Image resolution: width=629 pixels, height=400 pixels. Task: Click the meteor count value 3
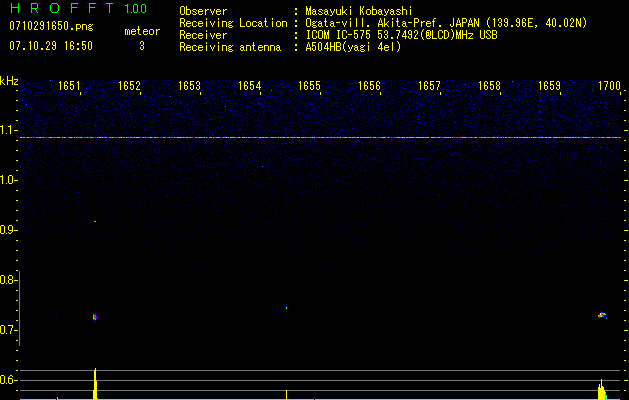[x=142, y=46]
